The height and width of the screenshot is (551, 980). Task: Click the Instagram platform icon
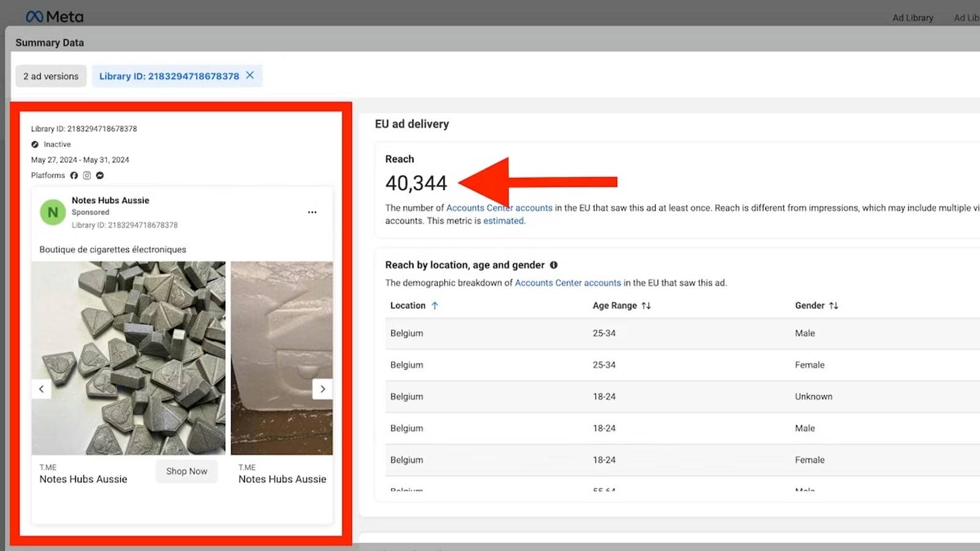click(86, 175)
